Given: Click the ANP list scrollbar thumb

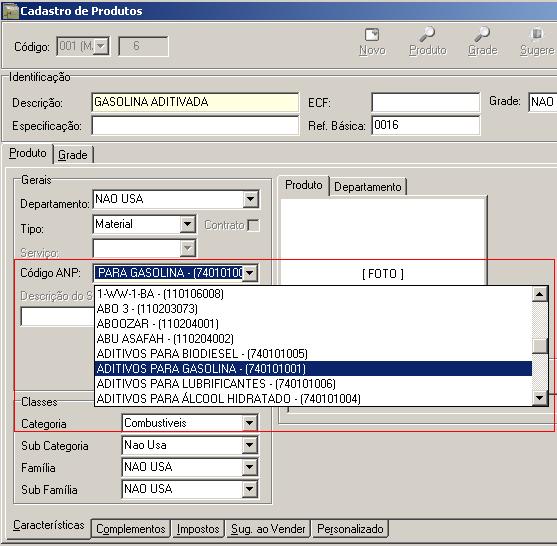Looking at the screenshot, I should tap(540, 346).
